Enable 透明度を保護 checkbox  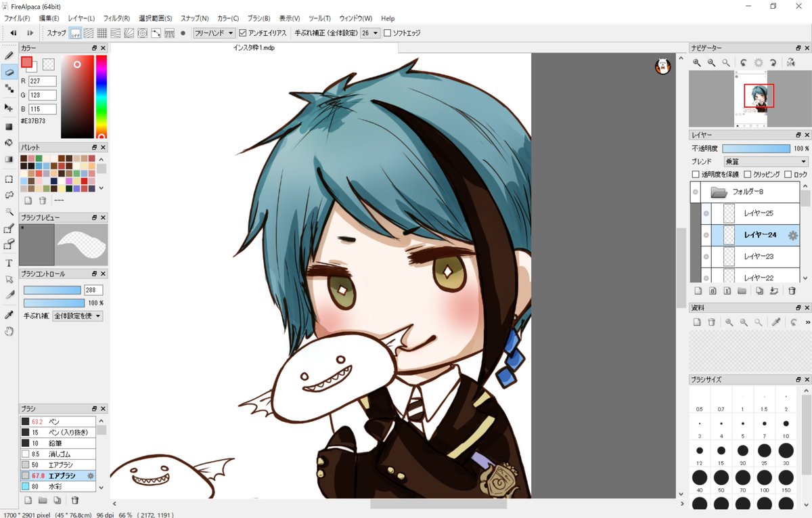pyautogui.click(x=696, y=174)
